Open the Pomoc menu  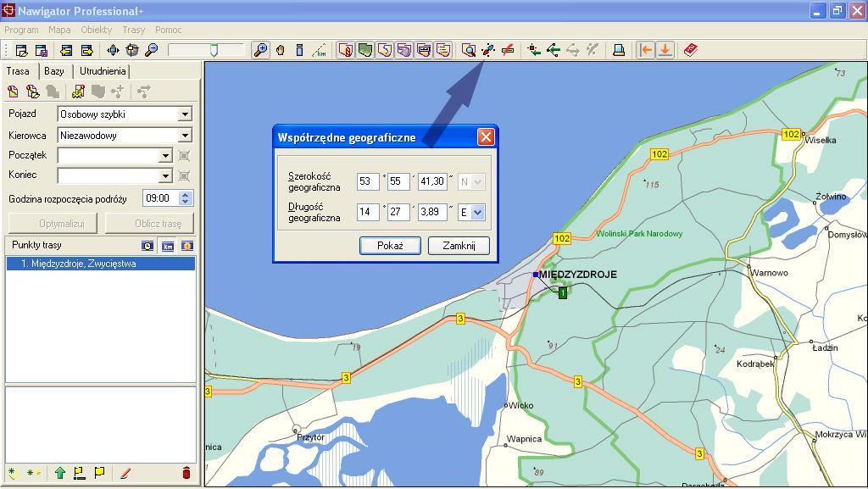coord(169,30)
